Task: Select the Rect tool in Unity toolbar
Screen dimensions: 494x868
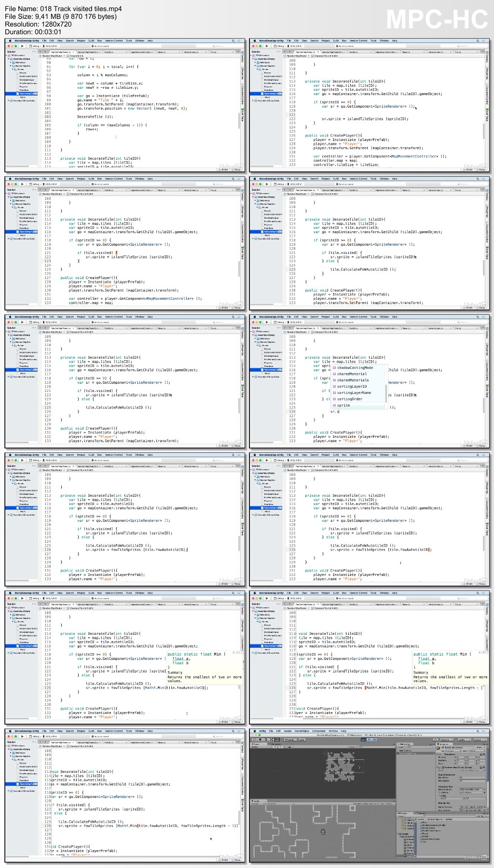Action: [277, 740]
